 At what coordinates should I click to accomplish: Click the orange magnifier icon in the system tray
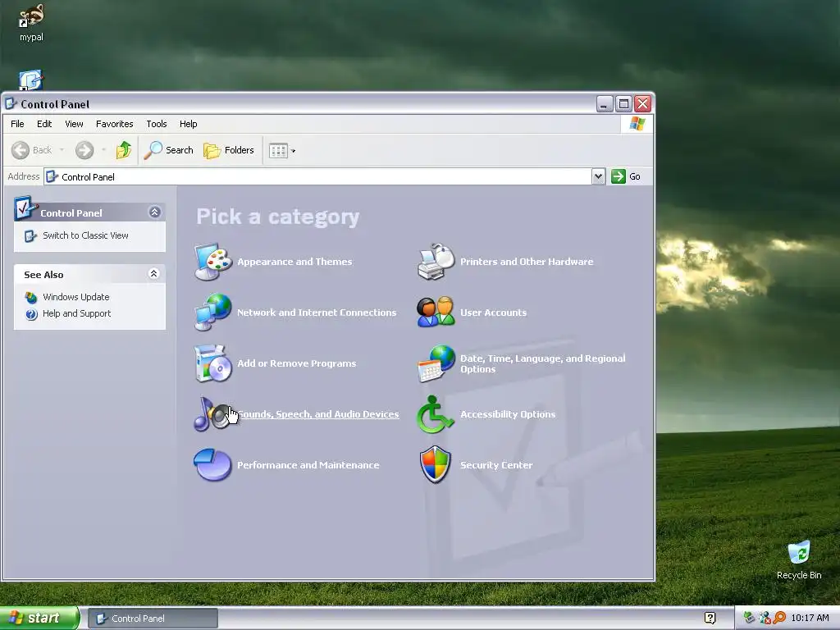tap(779, 618)
